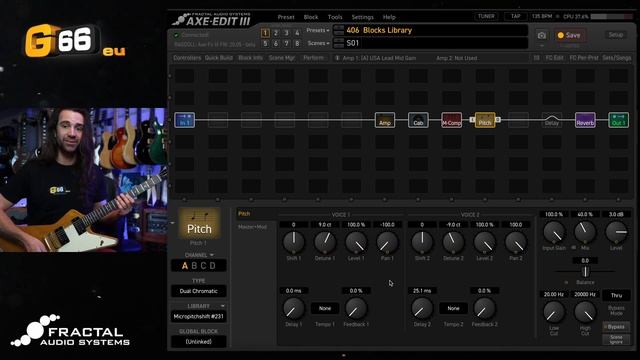Open the Scene Mgr panel
640x360 pixels.
(282, 58)
